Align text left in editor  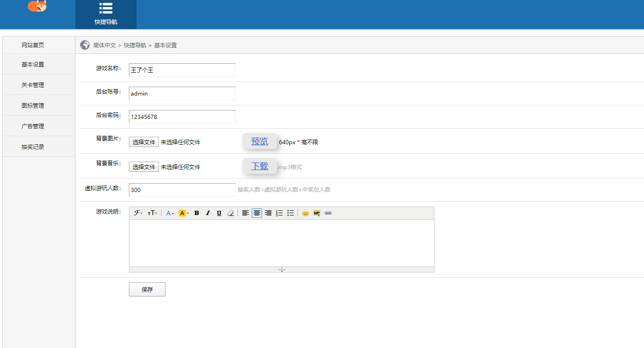[246, 213]
